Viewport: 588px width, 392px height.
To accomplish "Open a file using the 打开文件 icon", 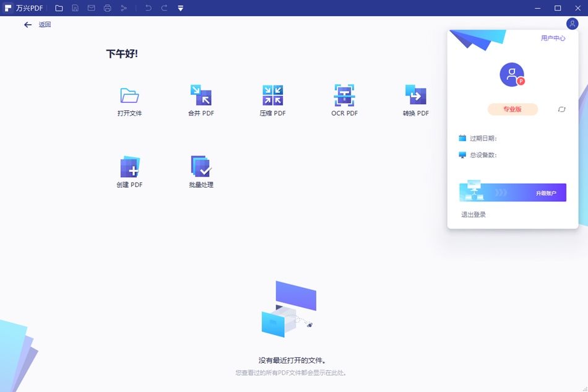I will [128, 98].
